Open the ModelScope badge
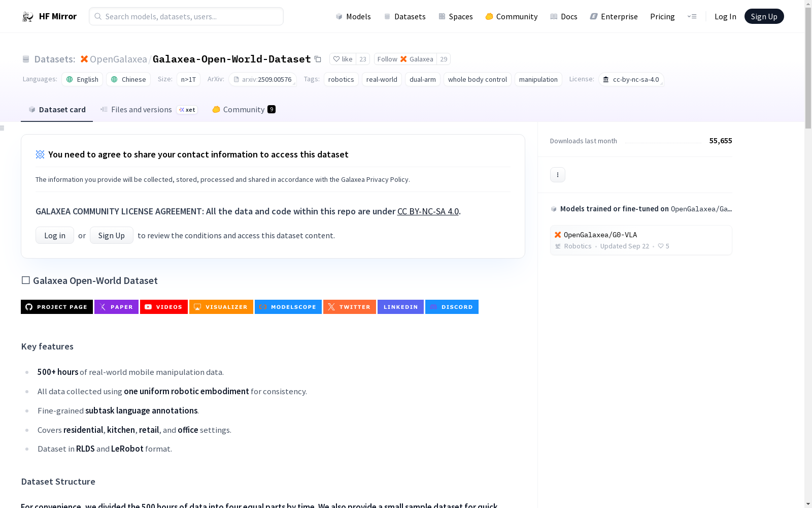The image size is (812, 508). [x=288, y=307]
